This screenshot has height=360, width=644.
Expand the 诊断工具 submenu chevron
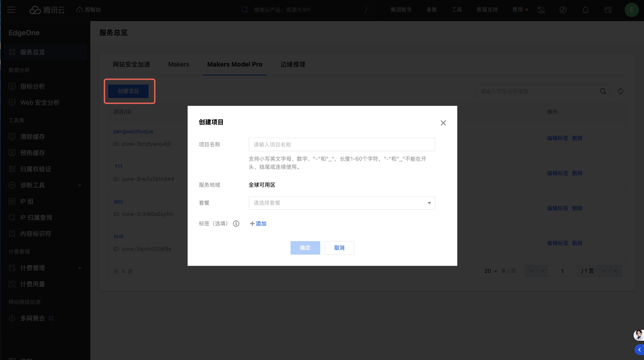click(80, 185)
